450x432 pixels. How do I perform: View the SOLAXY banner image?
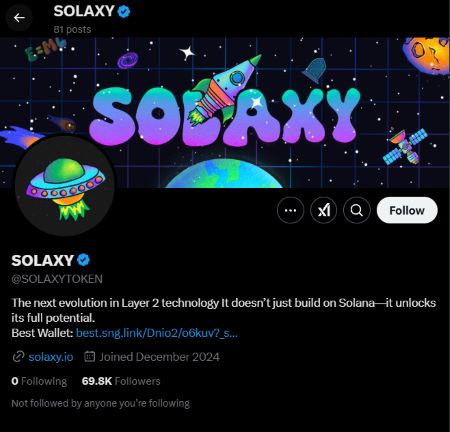click(225, 113)
